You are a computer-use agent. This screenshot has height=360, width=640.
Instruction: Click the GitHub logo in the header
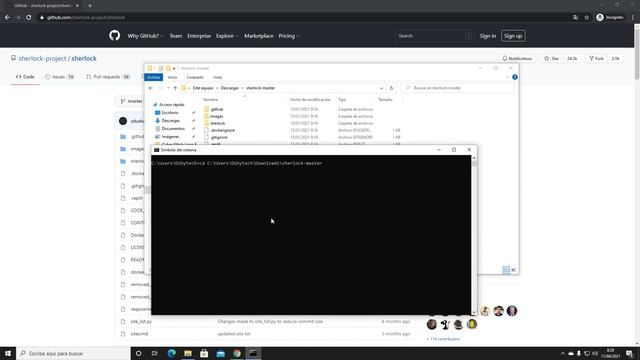[115, 36]
